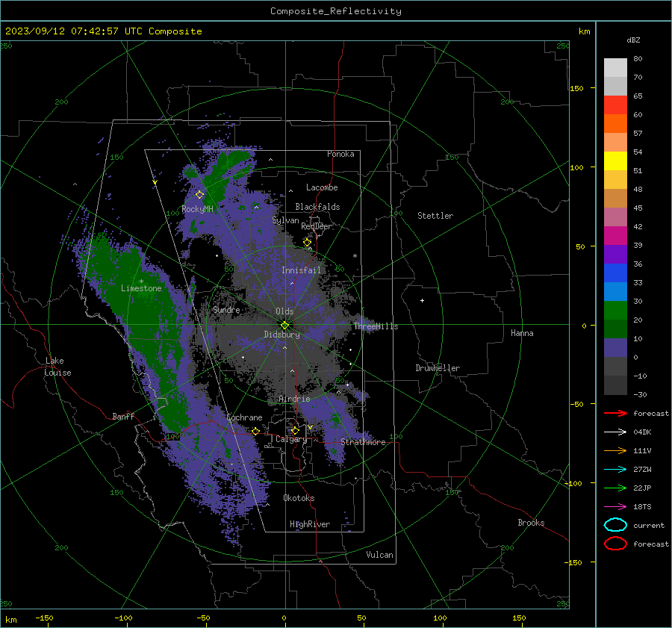
Task: Select the white 04DK arrow icon
Action: click(x=615, y=432)
